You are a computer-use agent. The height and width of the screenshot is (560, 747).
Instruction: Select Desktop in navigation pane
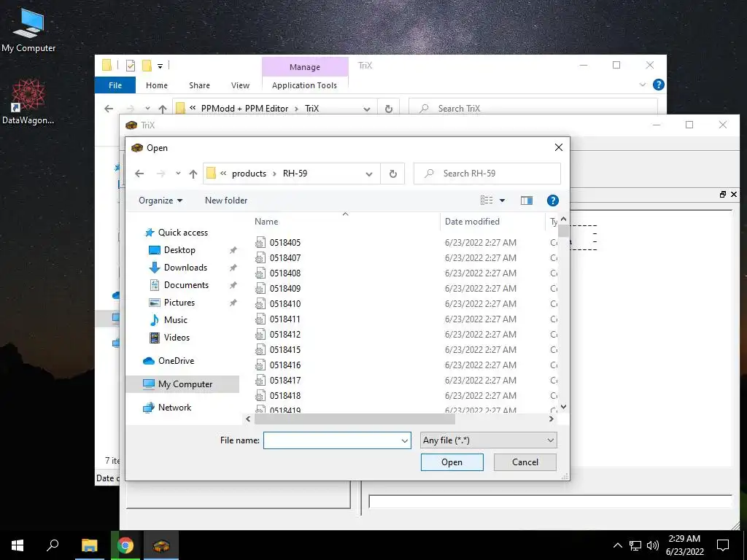[x=179, y=250]
